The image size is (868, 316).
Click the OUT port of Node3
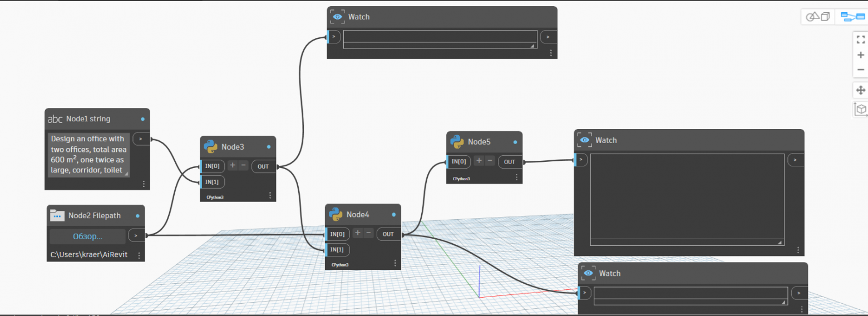(263, 166)
